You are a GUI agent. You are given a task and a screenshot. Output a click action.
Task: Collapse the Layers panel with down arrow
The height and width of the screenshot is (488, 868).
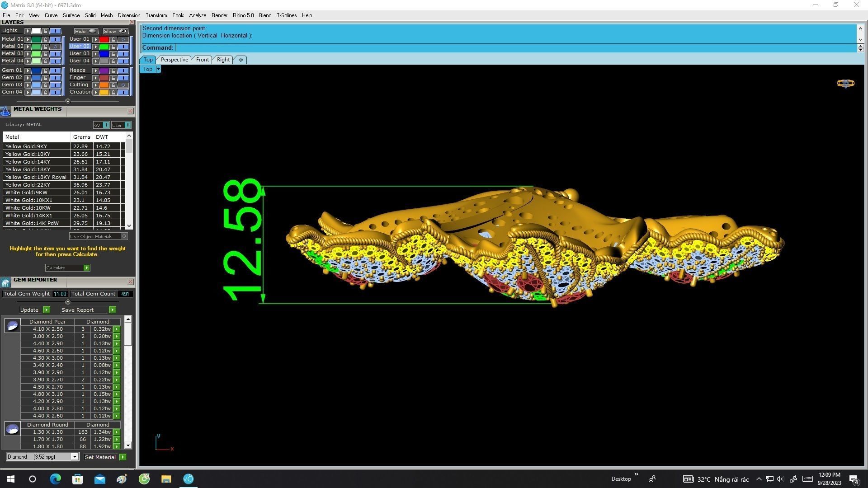[x=68, y=101]
